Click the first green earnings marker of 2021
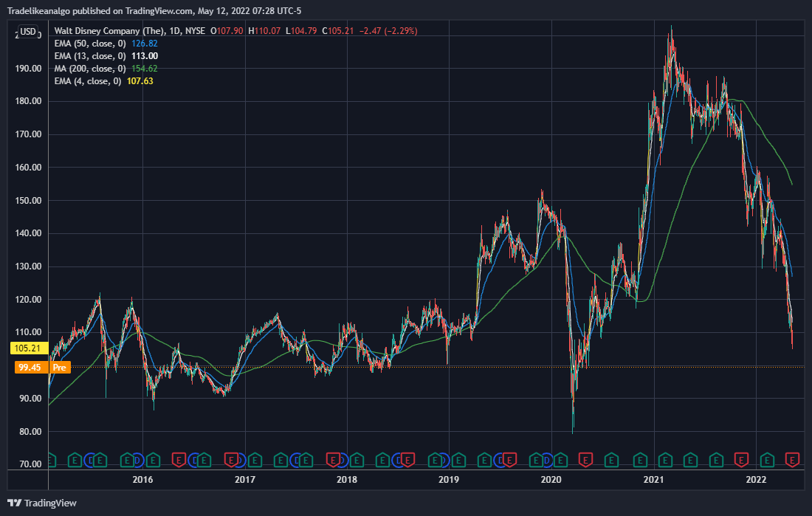This screenshot has height=516, width=812. (665, 460)
